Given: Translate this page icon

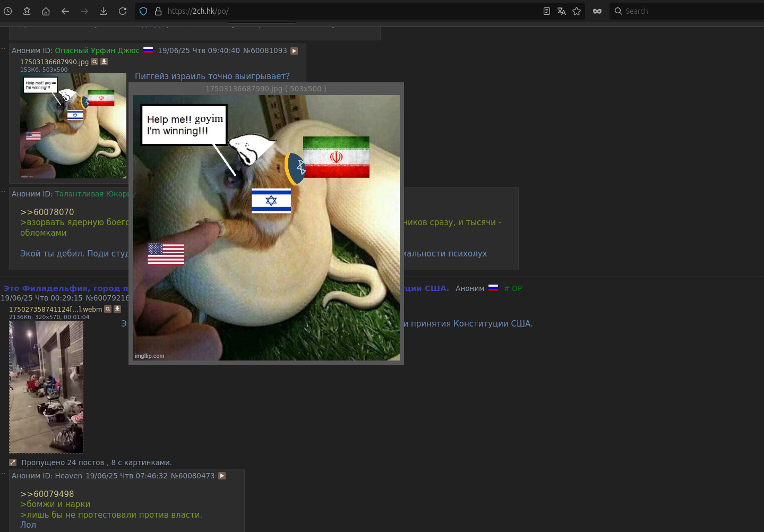Looking at the screenshot, I should click(562, 11).
